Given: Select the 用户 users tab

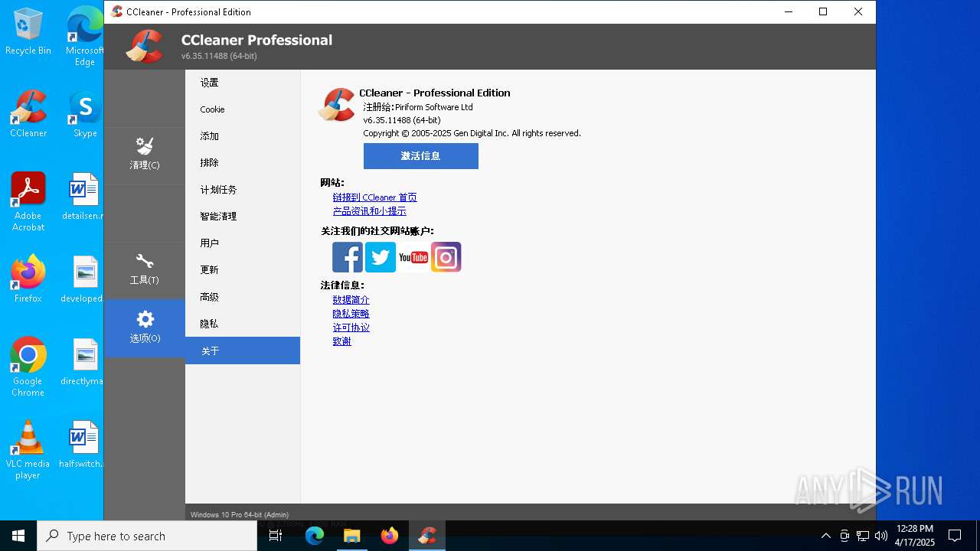Looking at the screenshot, I should (x=243, y=243).
